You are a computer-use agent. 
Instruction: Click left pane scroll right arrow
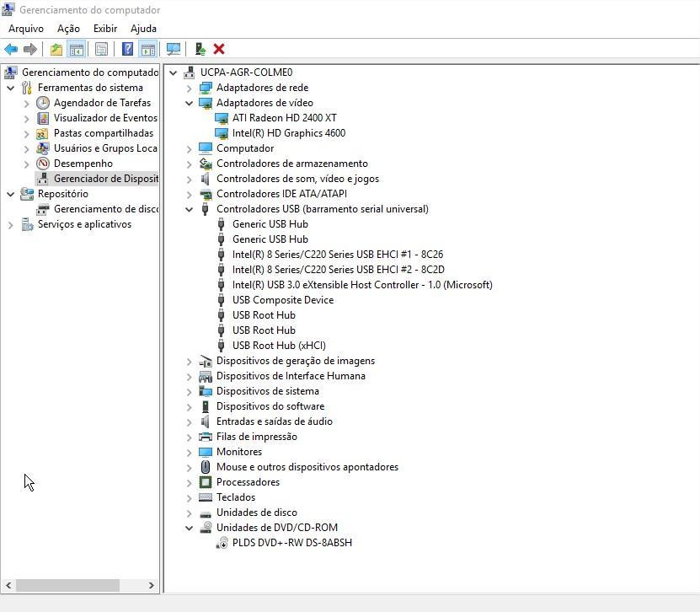click(x=152, y=585)
